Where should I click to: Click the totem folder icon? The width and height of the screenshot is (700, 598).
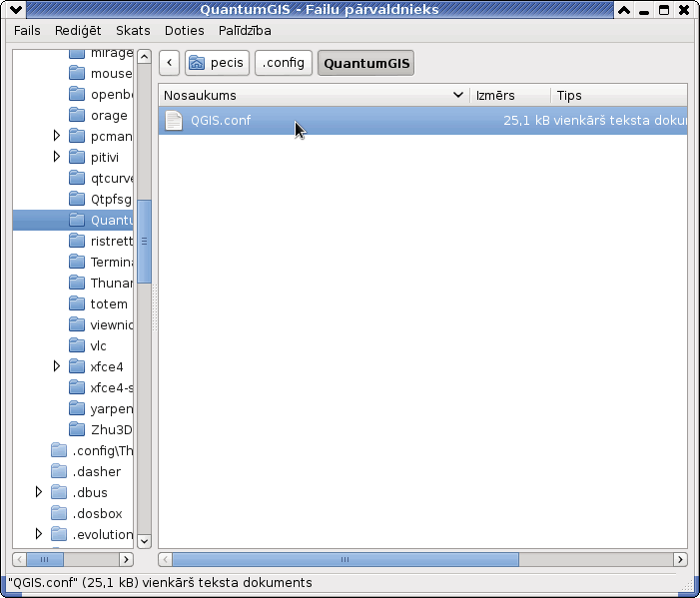(77, 303)
